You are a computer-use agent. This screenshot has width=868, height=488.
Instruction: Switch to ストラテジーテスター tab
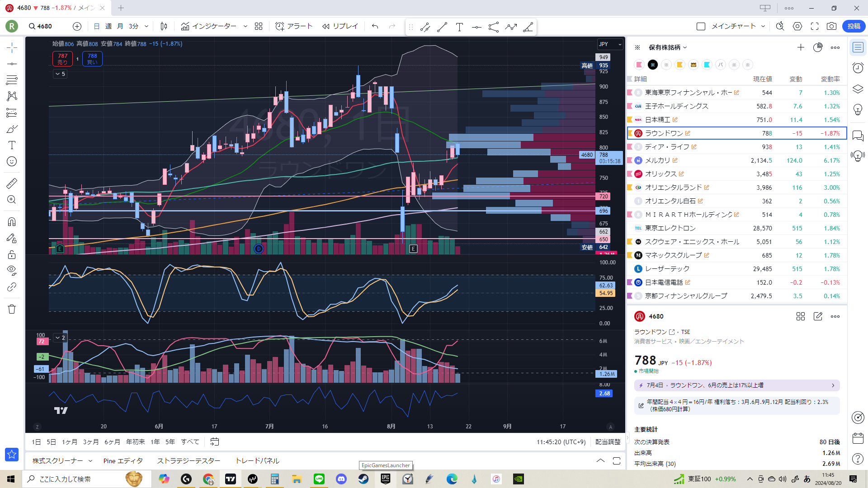[x=189, y=461]
